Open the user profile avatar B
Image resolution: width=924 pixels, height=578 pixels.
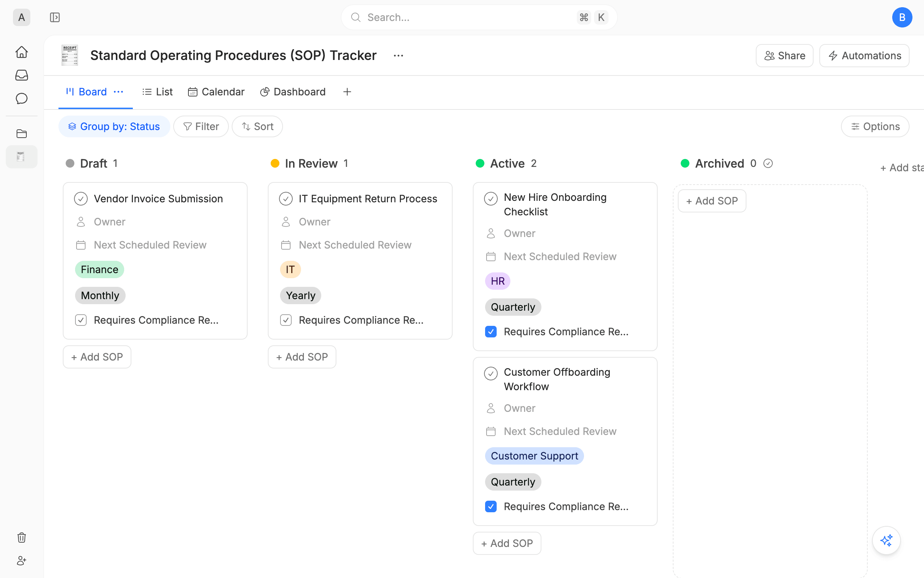(x=902, y=17)
